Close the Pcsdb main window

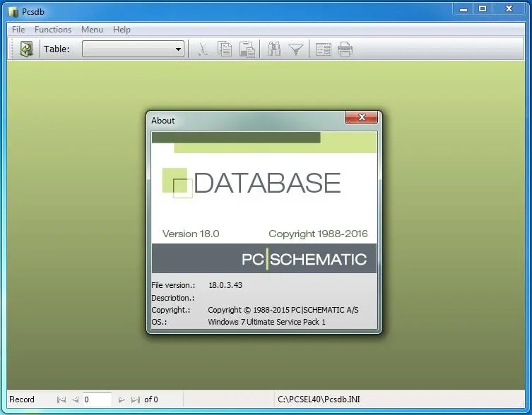coord(509,9)
